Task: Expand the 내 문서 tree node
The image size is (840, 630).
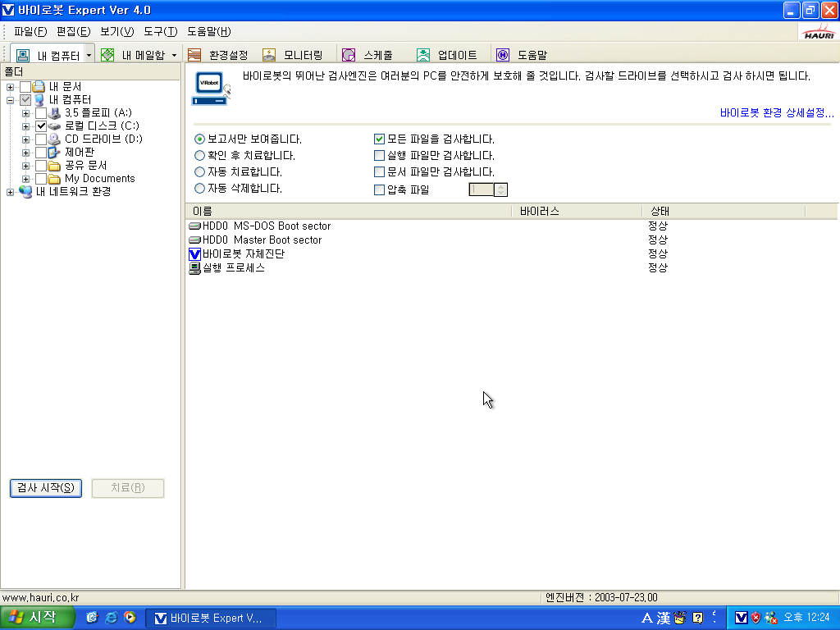Action: pos(10,87)
